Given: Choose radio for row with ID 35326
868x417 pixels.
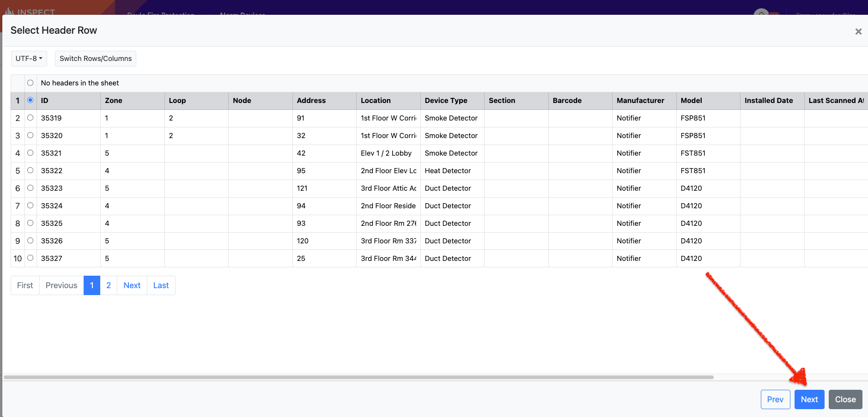Looking at the screenshot, I should pos(30,241).
